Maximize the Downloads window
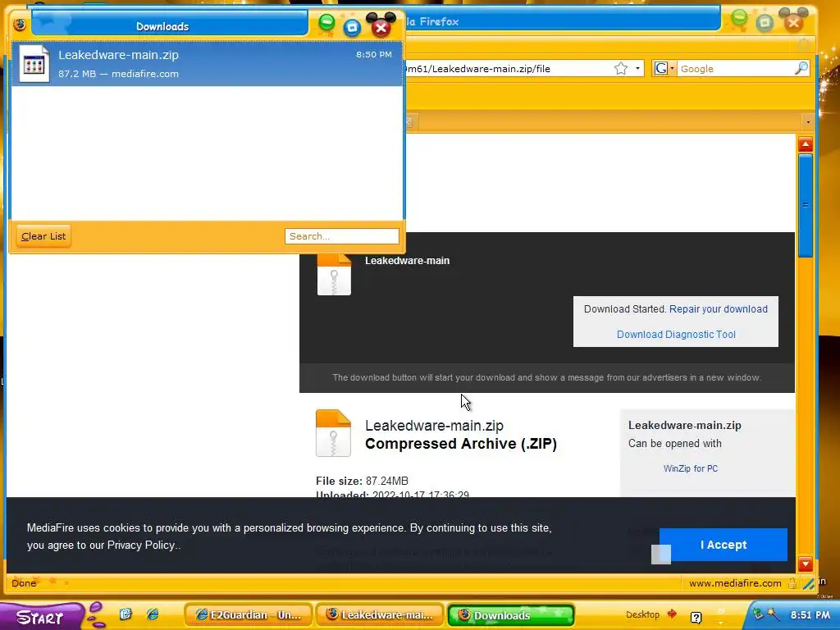The height and width of the screenshot is (630, 840). 352,28
